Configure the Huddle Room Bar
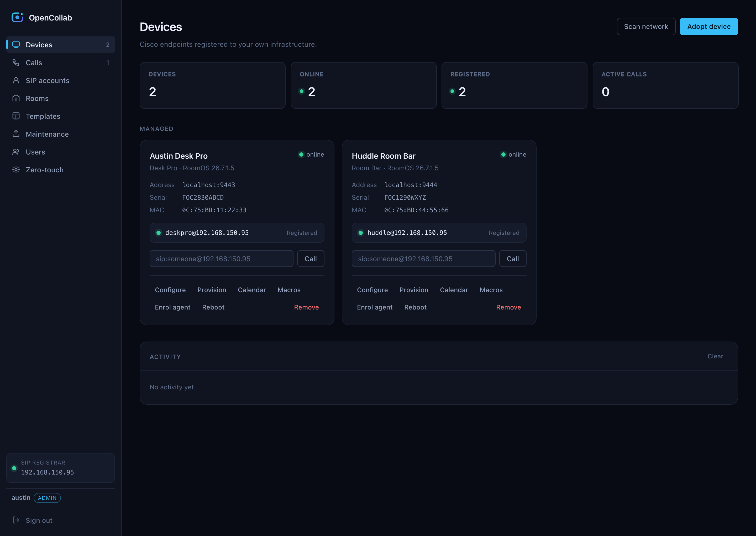Screen dimensions: 756x536 372,290
